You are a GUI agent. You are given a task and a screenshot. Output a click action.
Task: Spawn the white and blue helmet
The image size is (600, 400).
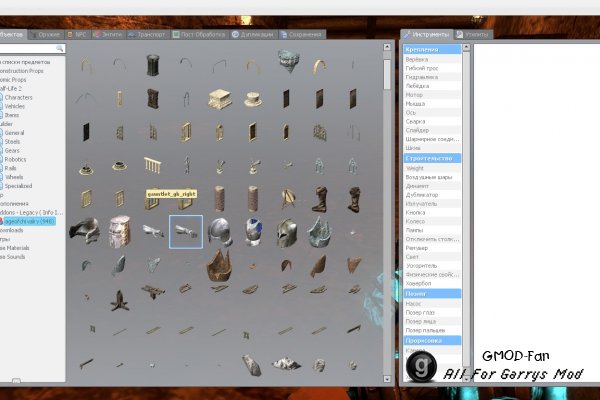(x=253, y=232)
